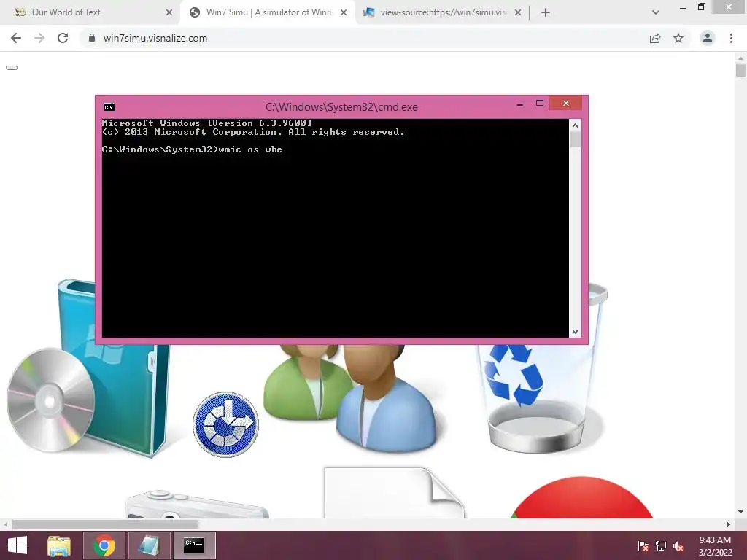Click the cmd scrollbar down arrow

point(575,332)
